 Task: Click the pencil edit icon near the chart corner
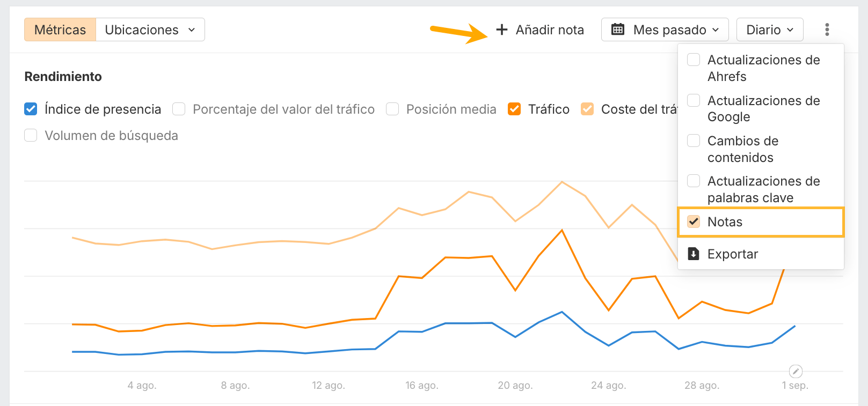(x=796, y=371)
